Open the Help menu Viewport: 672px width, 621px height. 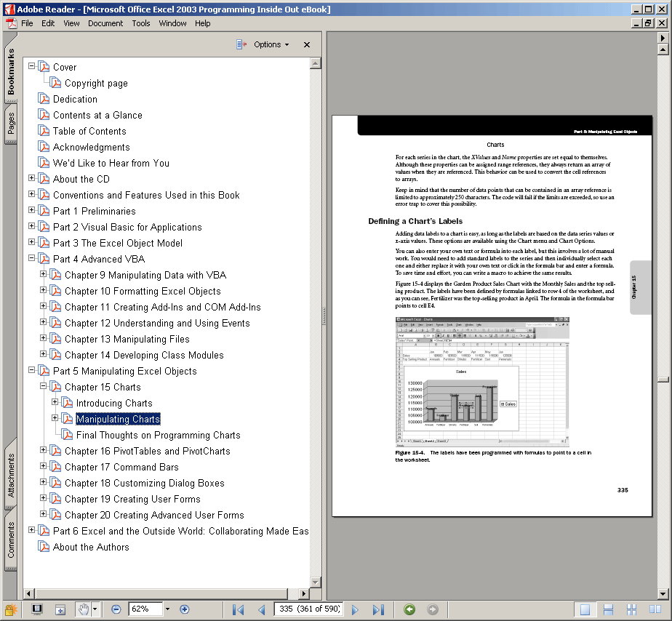pyautogui.click(x=203, y=23)
